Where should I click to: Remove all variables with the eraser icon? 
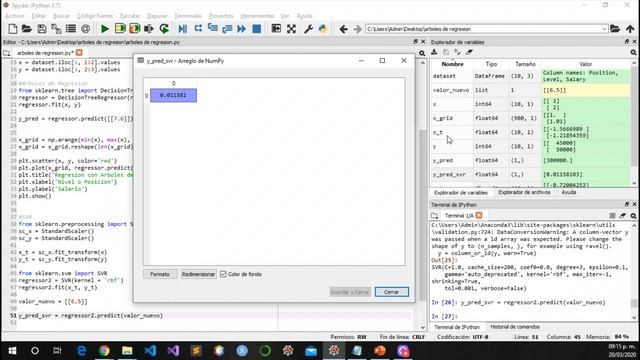[x=469, y=52]
